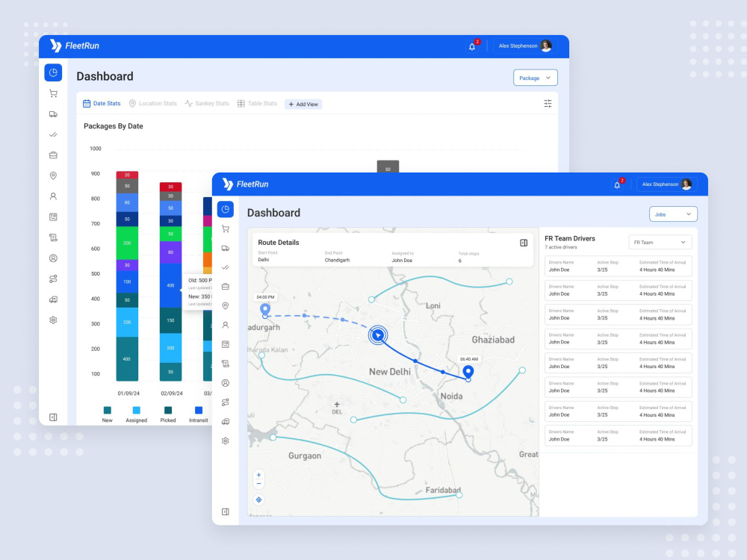Screen dimensions: 747x560
Task: Click the 04:00 PM start map pin
Action: tap(265, 310)
